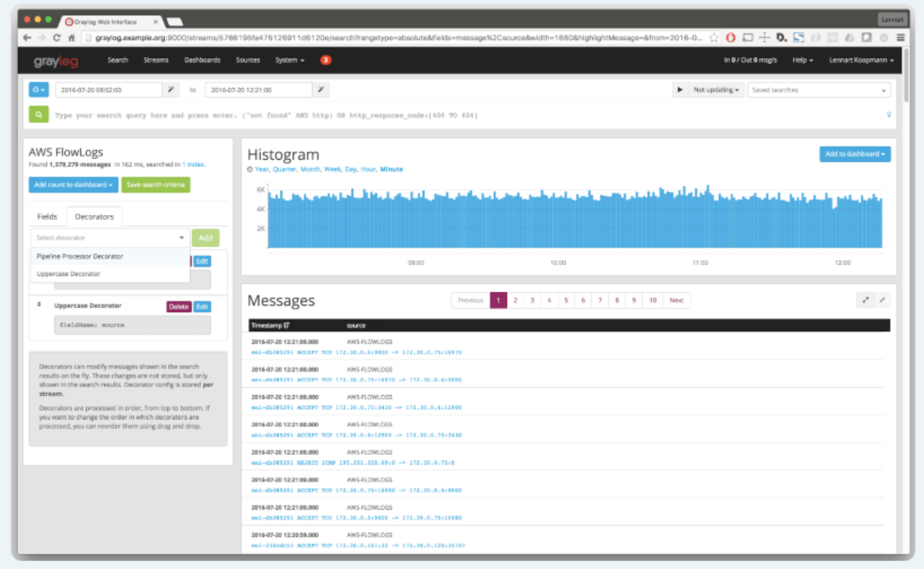
Task: Set histogram resolution to Month
Action: [310, 169]
